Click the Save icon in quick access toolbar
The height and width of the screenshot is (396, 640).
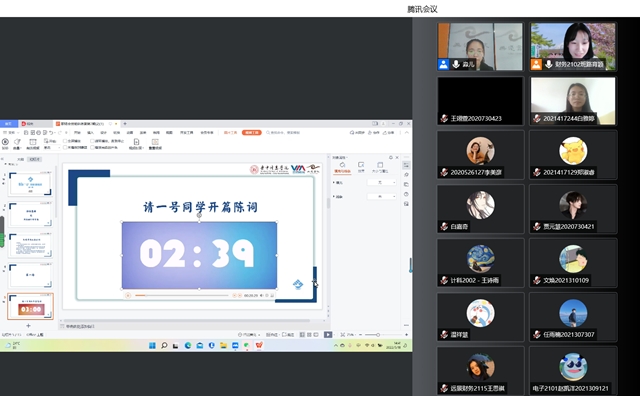(26, 133)
